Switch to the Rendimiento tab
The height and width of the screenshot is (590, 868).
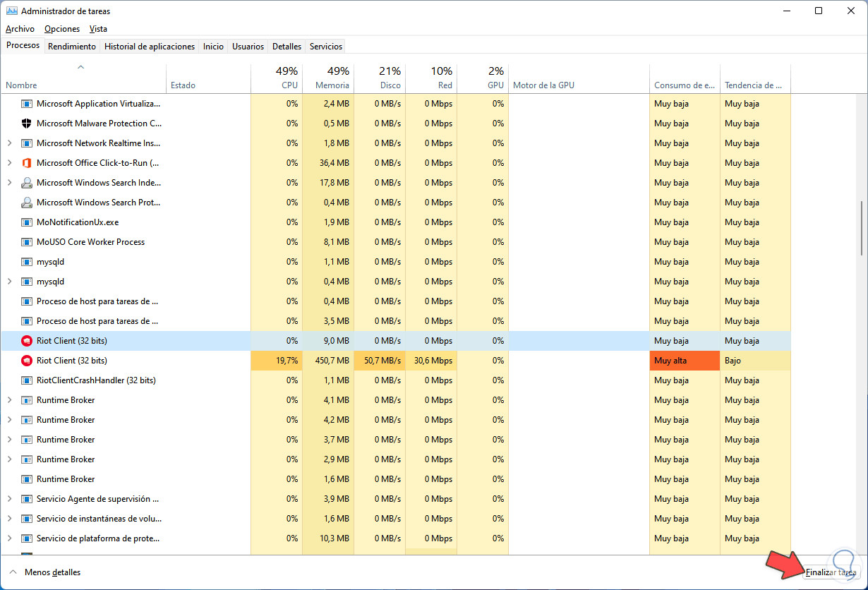(x=72, y=47)
